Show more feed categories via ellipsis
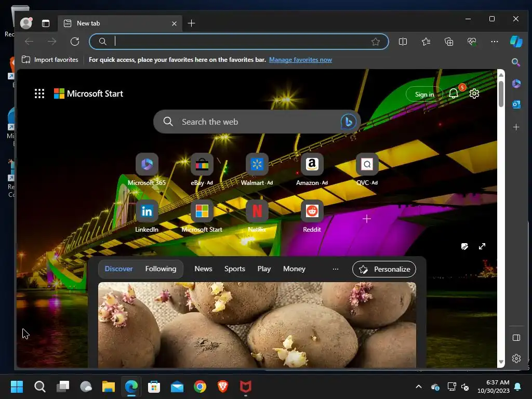Viewport: 532px width, 399px height. (x=335, y=269)
